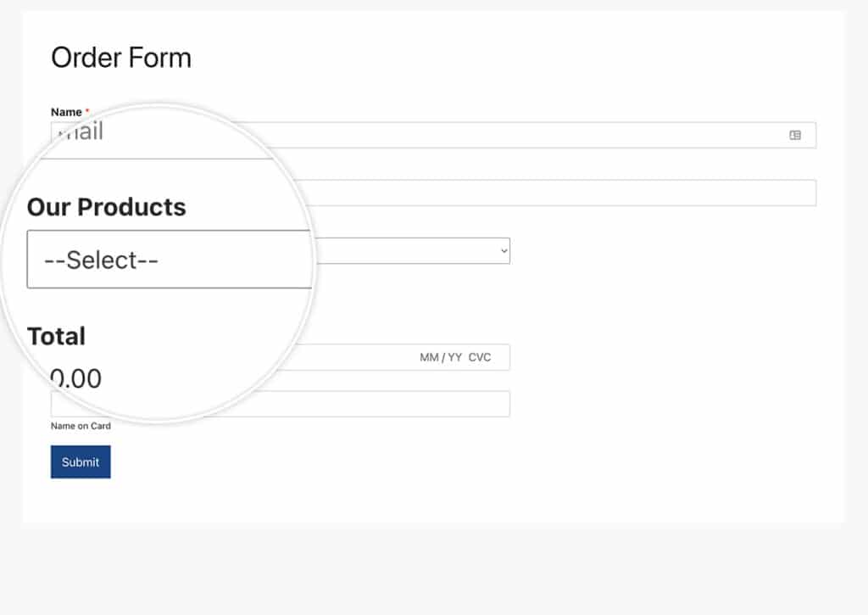
Task: Click the Our Products label
Action: [x=106, y=207]
